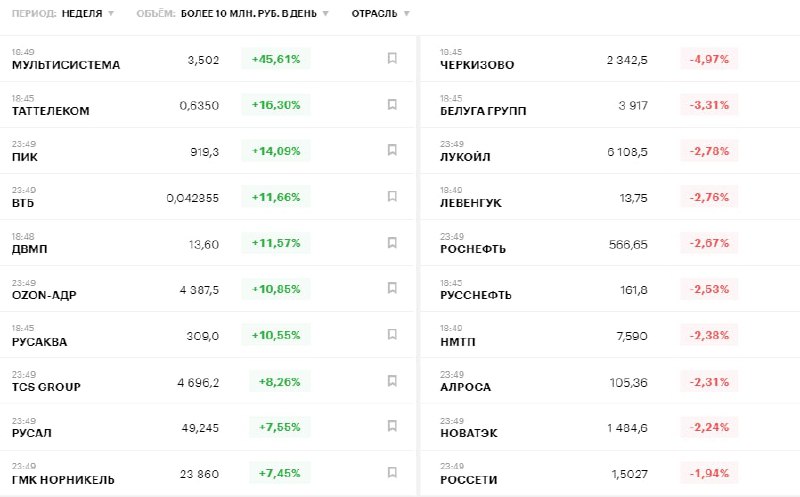Screen dimensions: 800x497
Task: Click the +45,61% change badge
Action: click(276, 59)
